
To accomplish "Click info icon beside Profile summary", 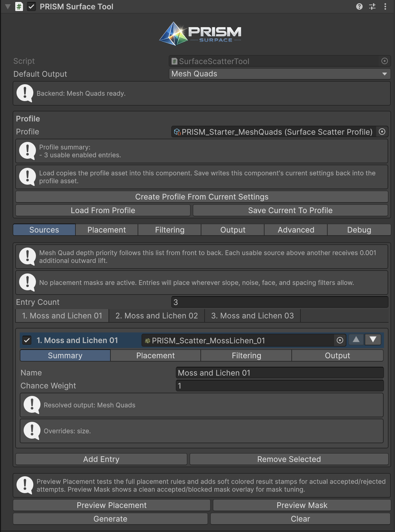I will click(28, 151).
